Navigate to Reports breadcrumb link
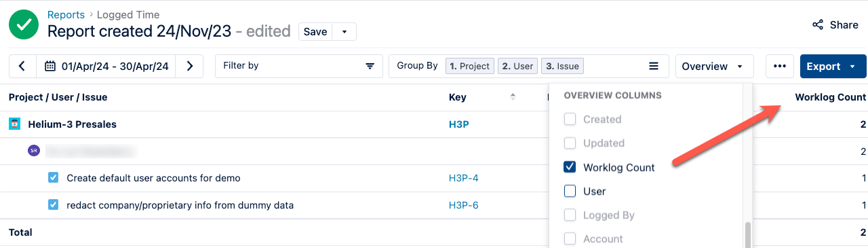 point(66,14)
